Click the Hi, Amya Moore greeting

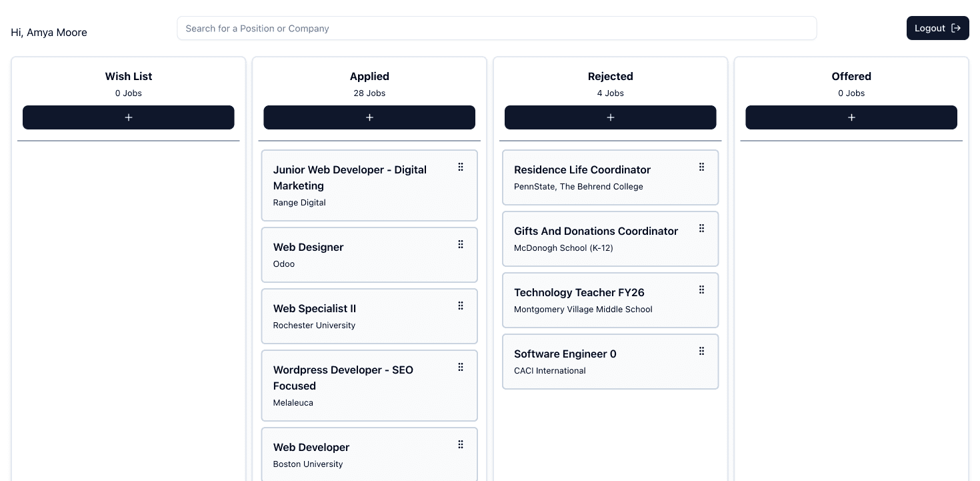click(x=49, y=32)
